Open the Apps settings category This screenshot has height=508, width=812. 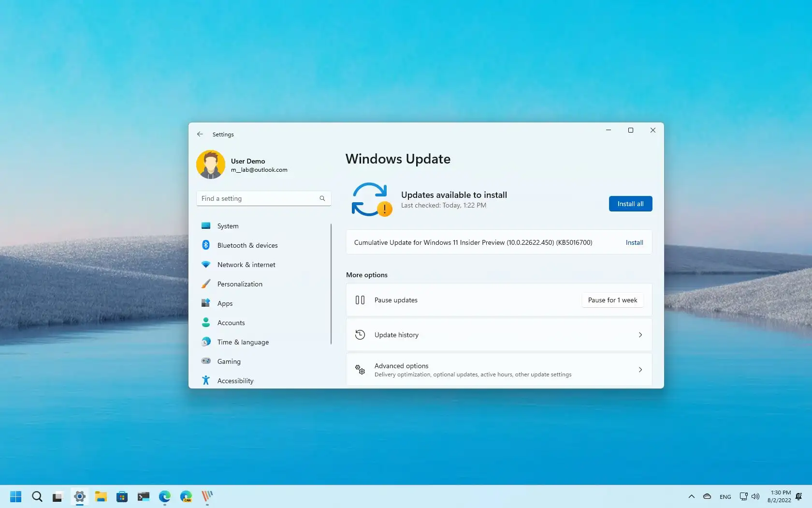pyautogui.click(x=263, y=303)
